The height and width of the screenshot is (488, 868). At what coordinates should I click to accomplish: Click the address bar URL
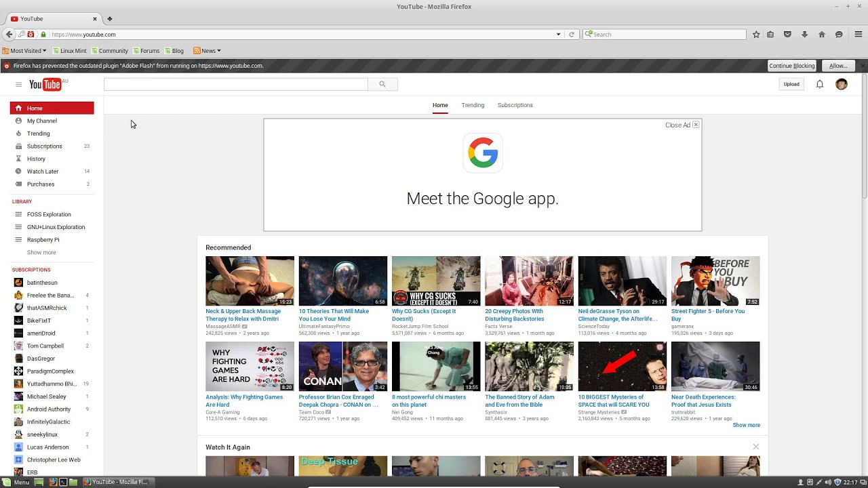tap(83, 35)
